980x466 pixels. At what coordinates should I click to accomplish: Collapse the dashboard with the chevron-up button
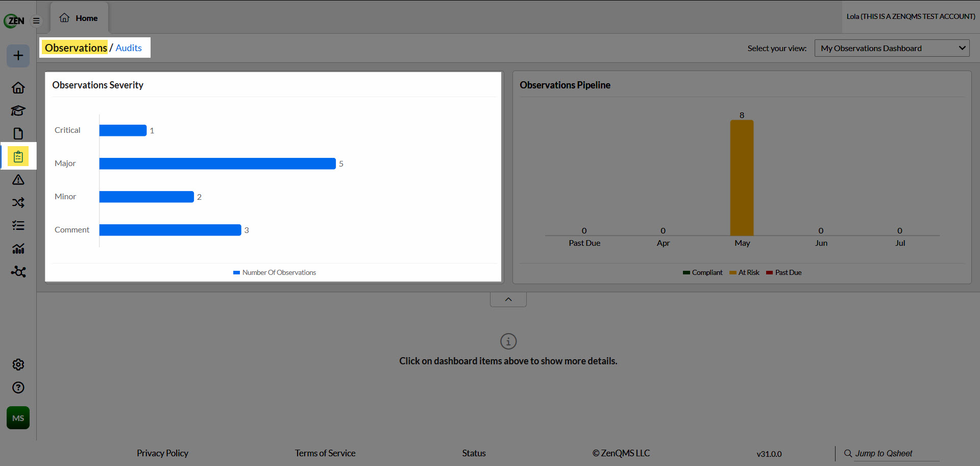(508, 299)
